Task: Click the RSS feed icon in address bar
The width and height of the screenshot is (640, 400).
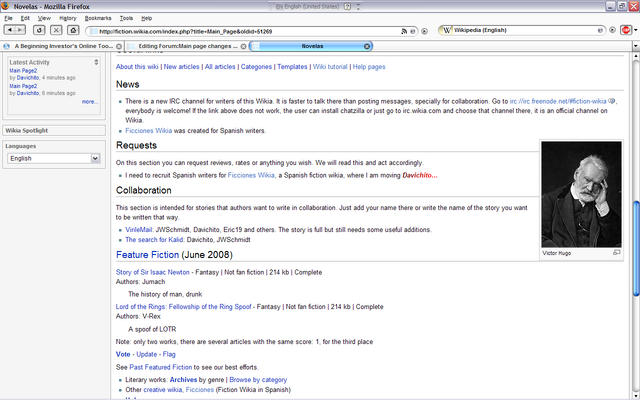Action: coord(404,31)
